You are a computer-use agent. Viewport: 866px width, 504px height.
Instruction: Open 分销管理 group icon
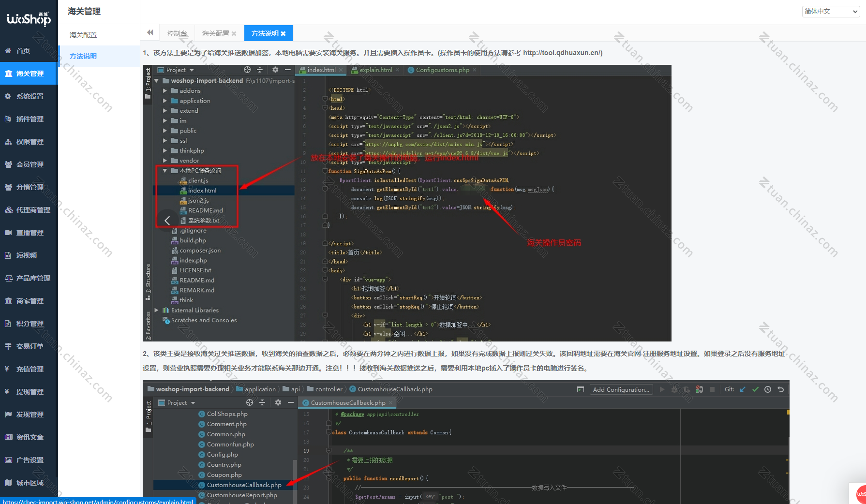click(8, 187)
